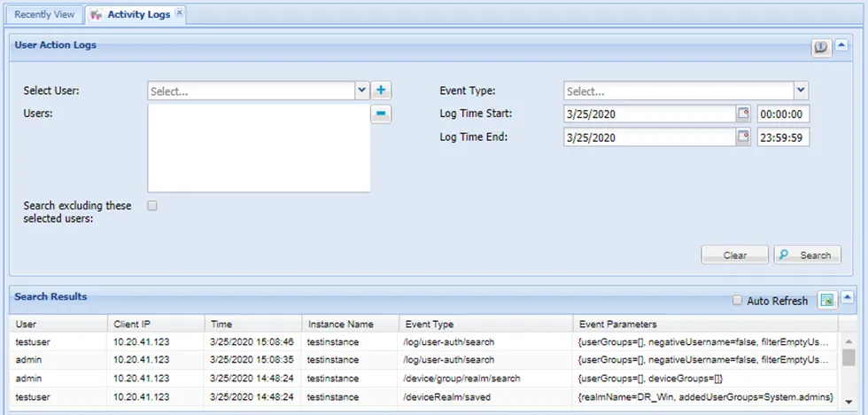Select the testuser cell at 15:08:46 row

tap(58, 342)
